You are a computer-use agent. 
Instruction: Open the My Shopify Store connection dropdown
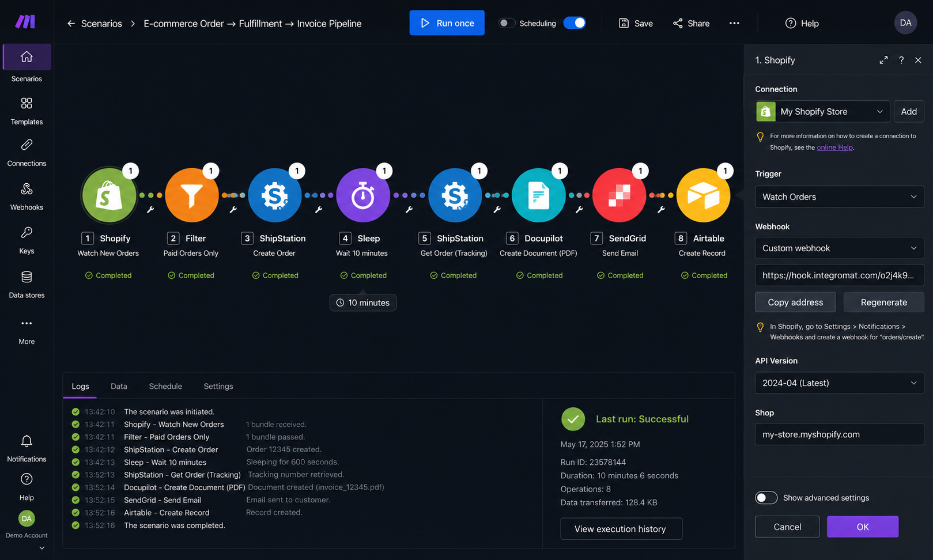pos(822,112)
